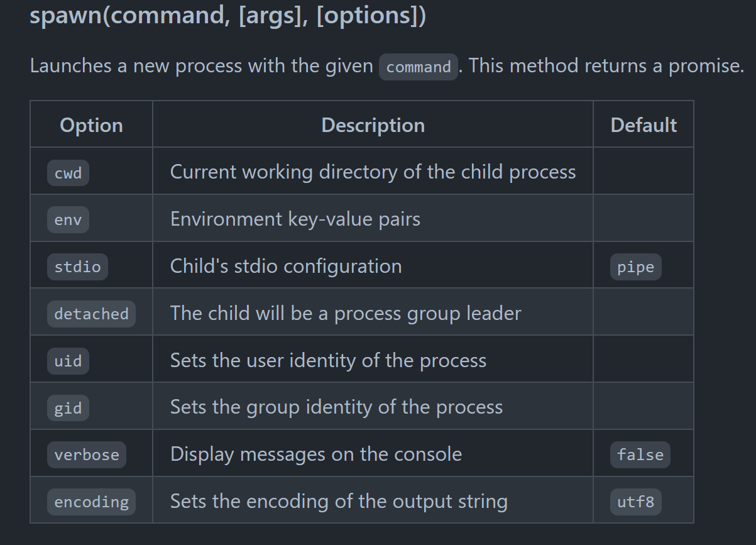Select the env option badge
This screenshot has height=545, width=756.
point(68,220)
